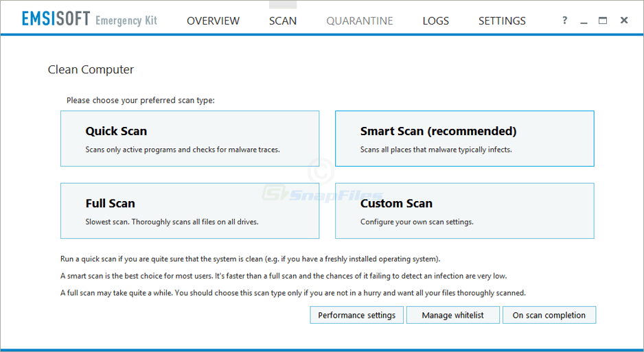Click 'Please choose your preferred scan type' text
The height and width of the screenshot is (352, 644).
[141, 100]
